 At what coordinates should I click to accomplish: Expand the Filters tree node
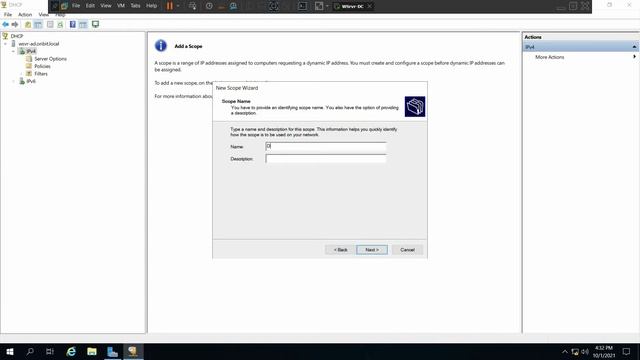click(x=21, y=74)
